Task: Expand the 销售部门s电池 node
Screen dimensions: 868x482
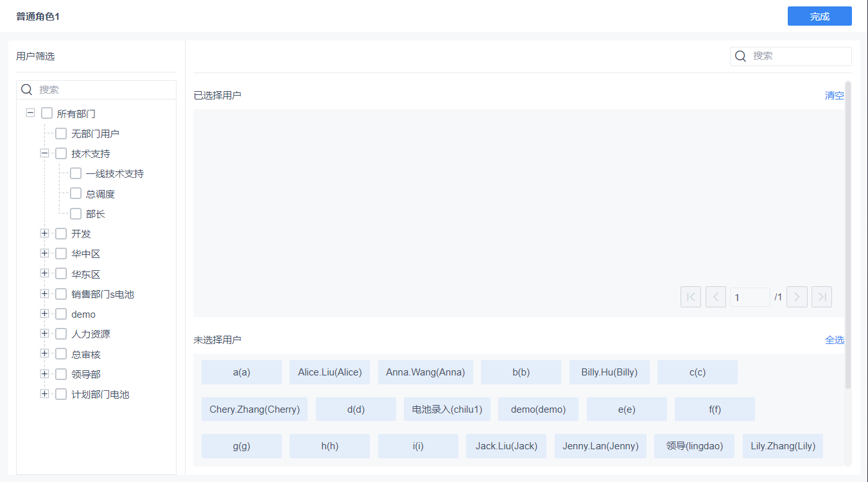Action: point(44,293)
